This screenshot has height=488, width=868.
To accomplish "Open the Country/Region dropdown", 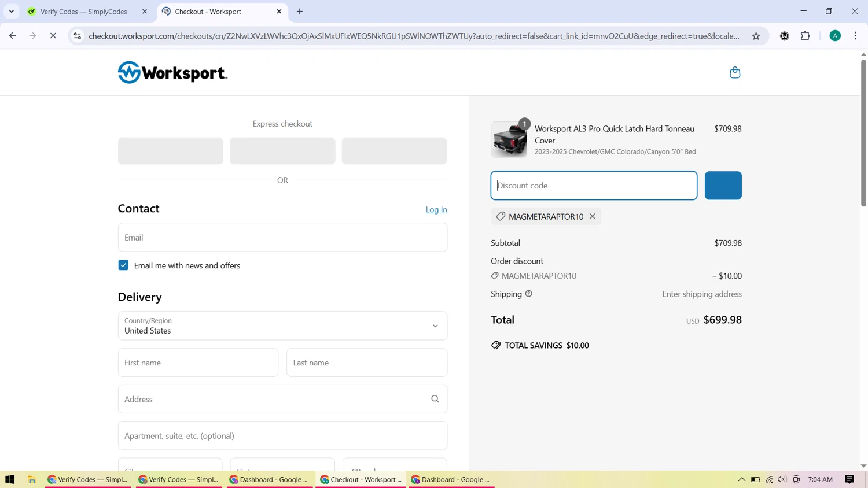I will coord(282,326).
